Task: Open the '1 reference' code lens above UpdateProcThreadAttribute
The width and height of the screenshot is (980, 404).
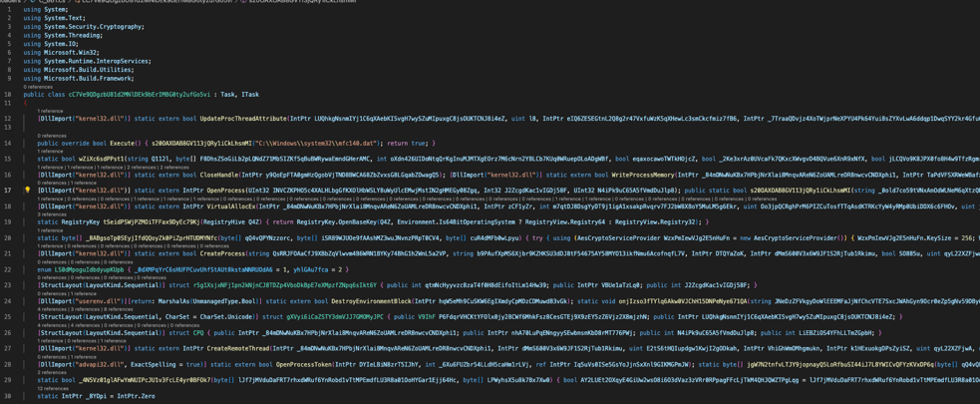Action: click(50, 111)
